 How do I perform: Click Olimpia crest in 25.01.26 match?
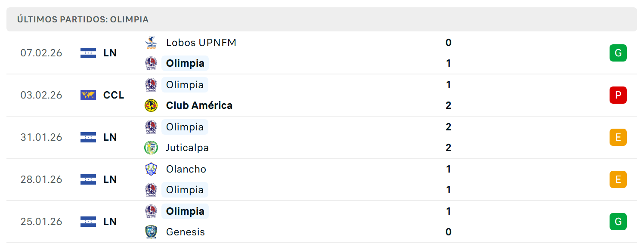(151, 211)
